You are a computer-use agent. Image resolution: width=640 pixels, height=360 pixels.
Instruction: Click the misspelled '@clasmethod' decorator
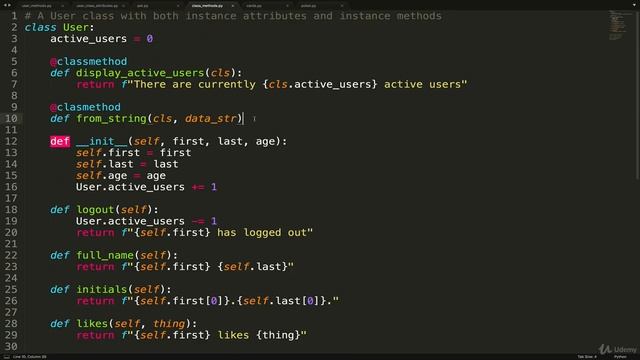[x=85, y=107]
